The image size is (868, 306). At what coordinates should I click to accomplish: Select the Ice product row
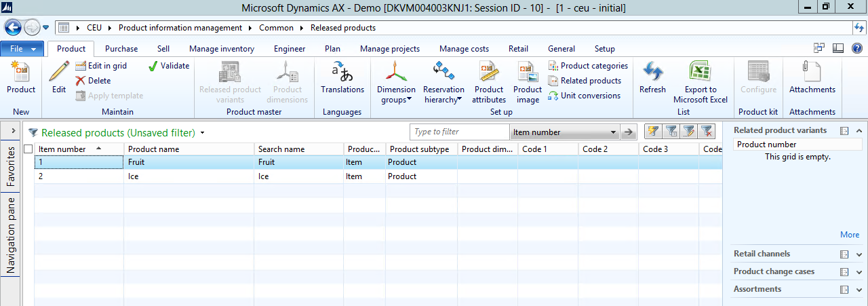[x=190, y=176]
